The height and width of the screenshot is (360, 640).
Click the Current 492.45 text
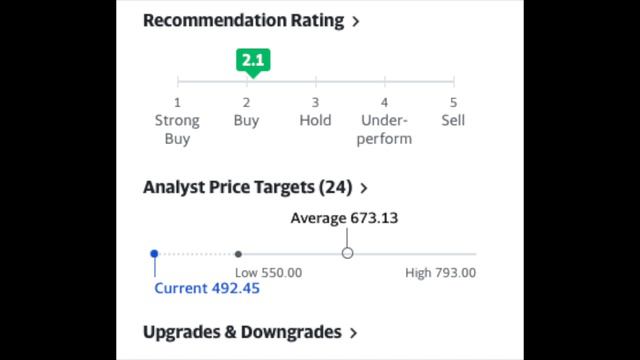coord(207,289)
